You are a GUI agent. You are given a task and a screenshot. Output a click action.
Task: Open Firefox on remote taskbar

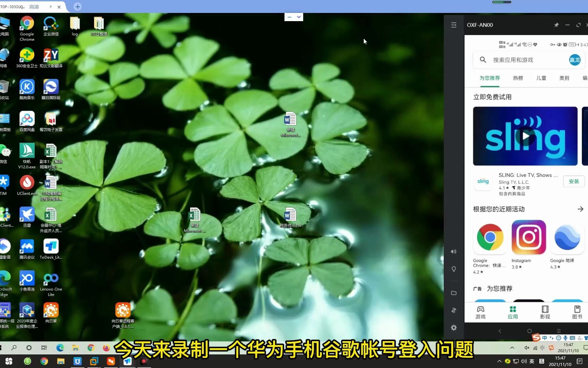106,348
